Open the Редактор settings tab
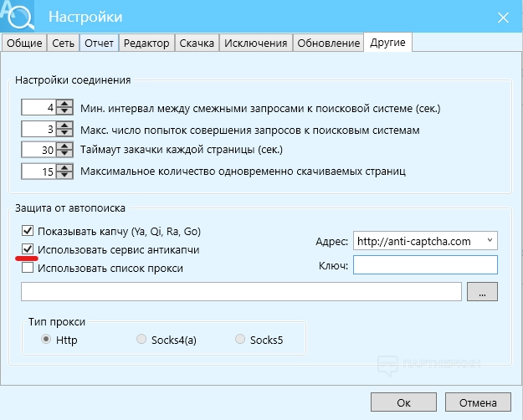This screenshot has height=420, width=523. click(146, 44)
